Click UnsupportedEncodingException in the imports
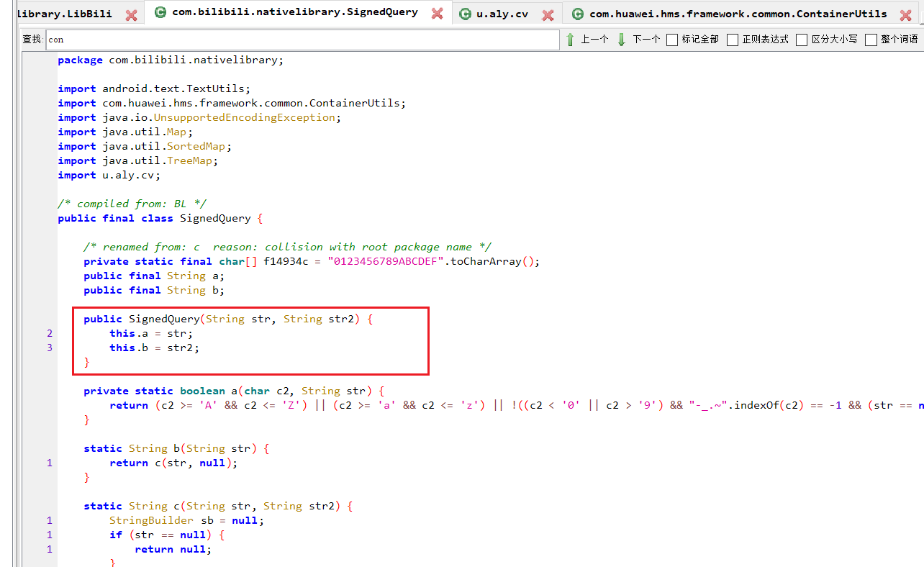924x567 pixels. (245, 117)
